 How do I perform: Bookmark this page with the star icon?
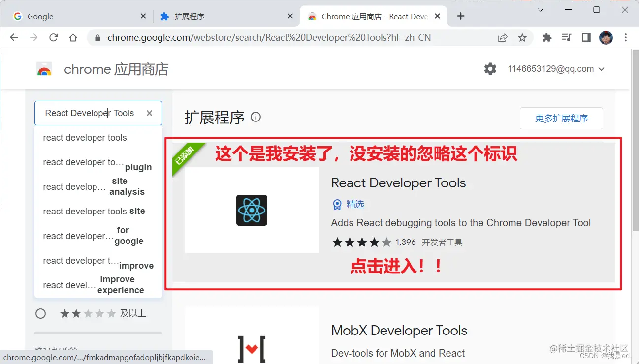click(522, 37)
